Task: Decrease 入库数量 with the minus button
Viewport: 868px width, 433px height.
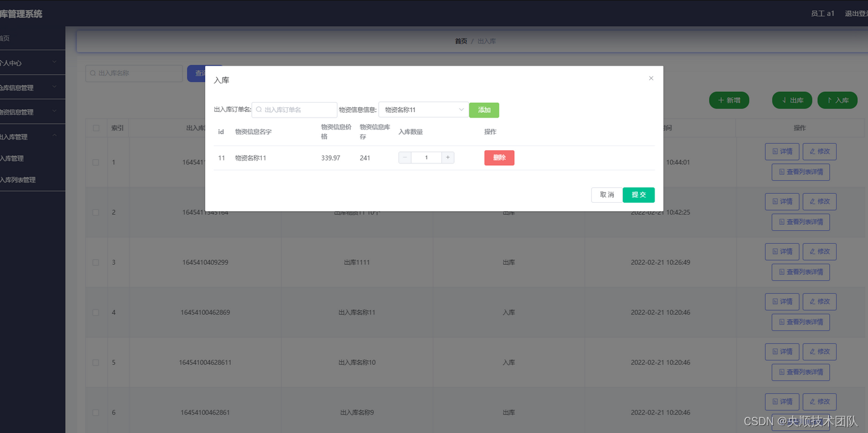Action: (x=404, y=157)
